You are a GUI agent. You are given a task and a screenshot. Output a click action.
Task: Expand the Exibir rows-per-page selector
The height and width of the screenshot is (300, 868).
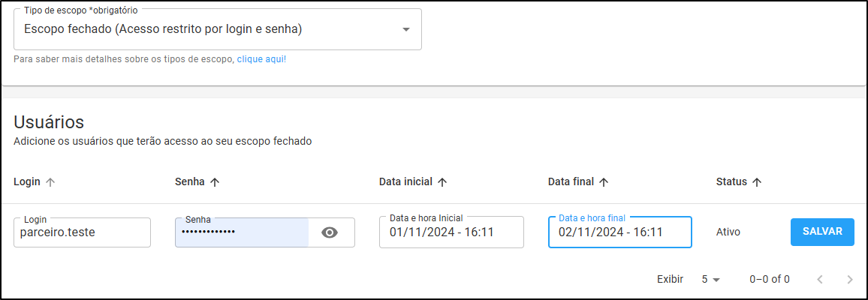[711, 280]
